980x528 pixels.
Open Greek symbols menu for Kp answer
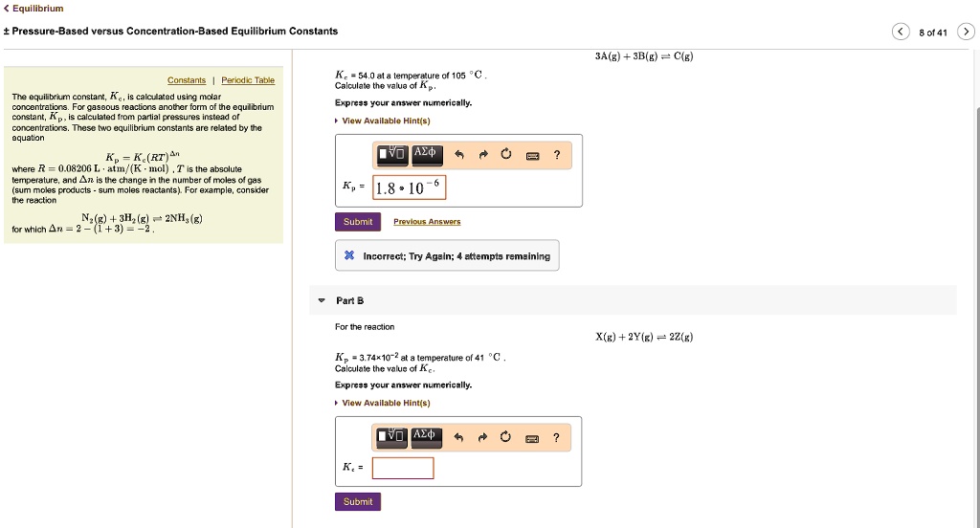tap(426, 153)
